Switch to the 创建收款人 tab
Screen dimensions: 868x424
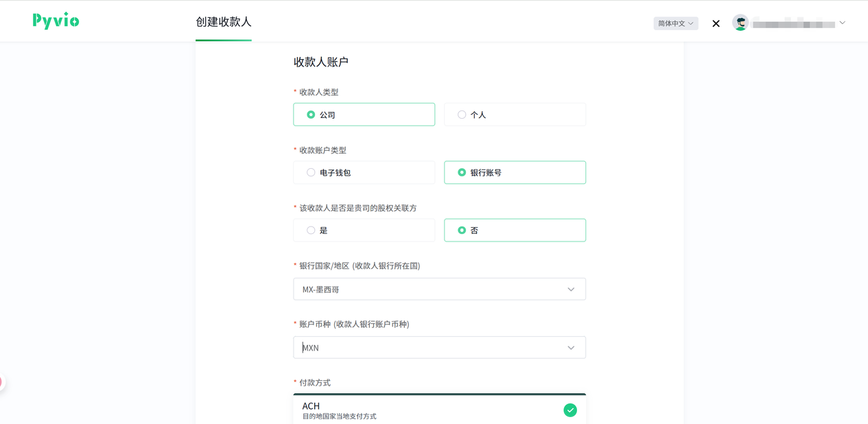pyautogui.click(x=224, y=22)
